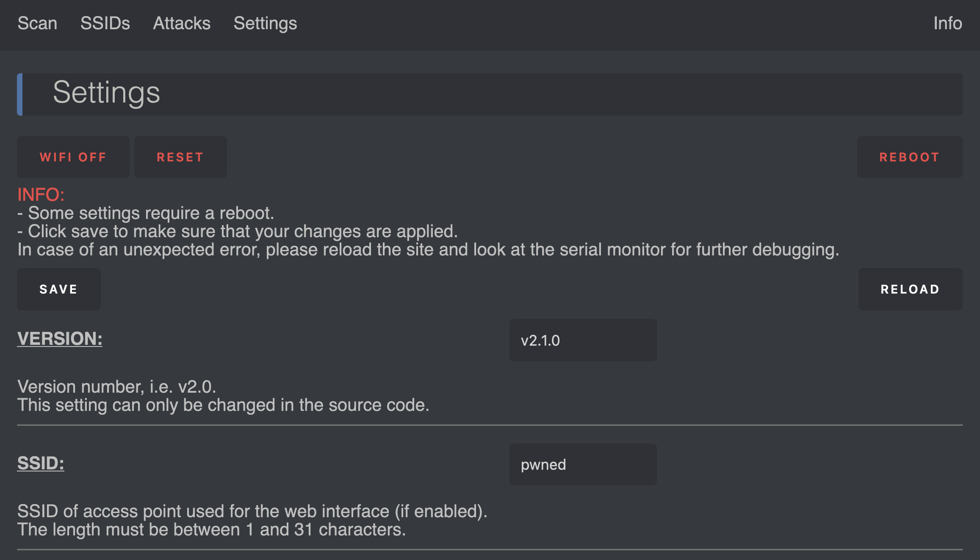Click the red INFO: heading

coord(41,194)
